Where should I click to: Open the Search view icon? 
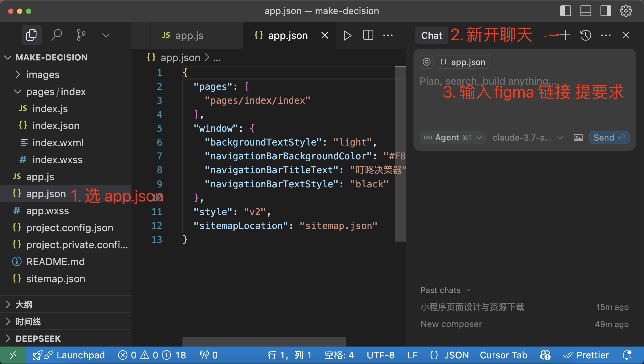coord(57,35)
